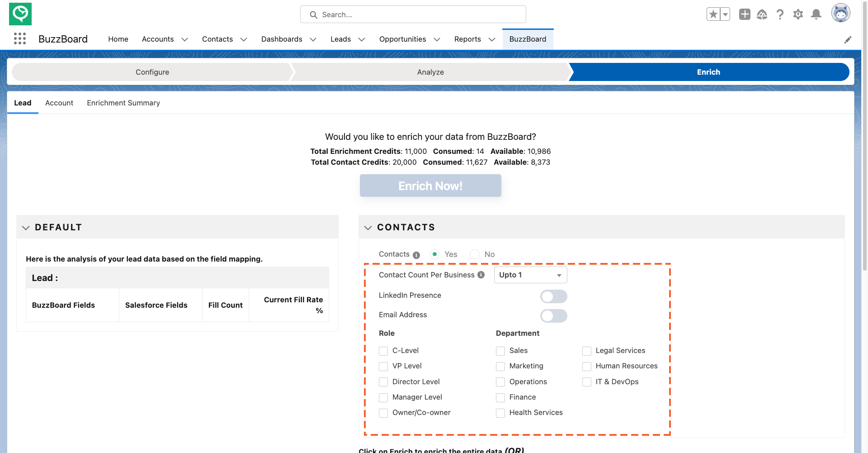868x453 pixels.
Task: Select Yes radio for Contacts
Action: 435,254
